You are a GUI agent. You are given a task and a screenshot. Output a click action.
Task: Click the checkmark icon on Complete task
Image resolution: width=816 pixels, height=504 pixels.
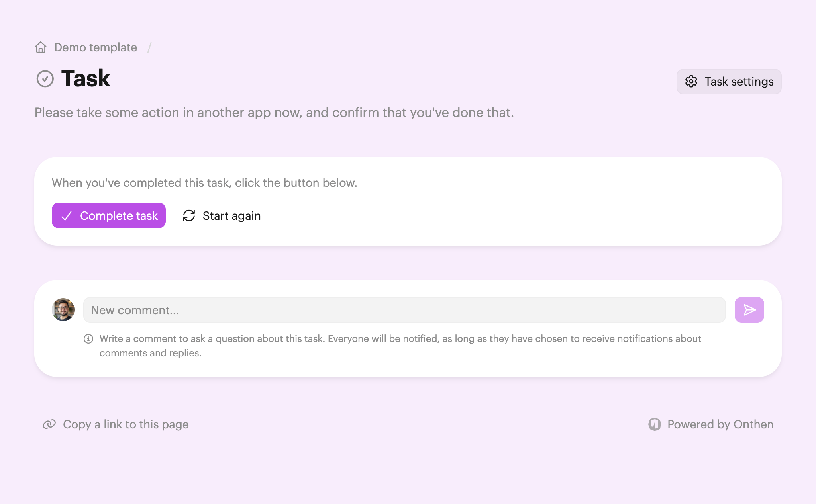click(67, 216)
